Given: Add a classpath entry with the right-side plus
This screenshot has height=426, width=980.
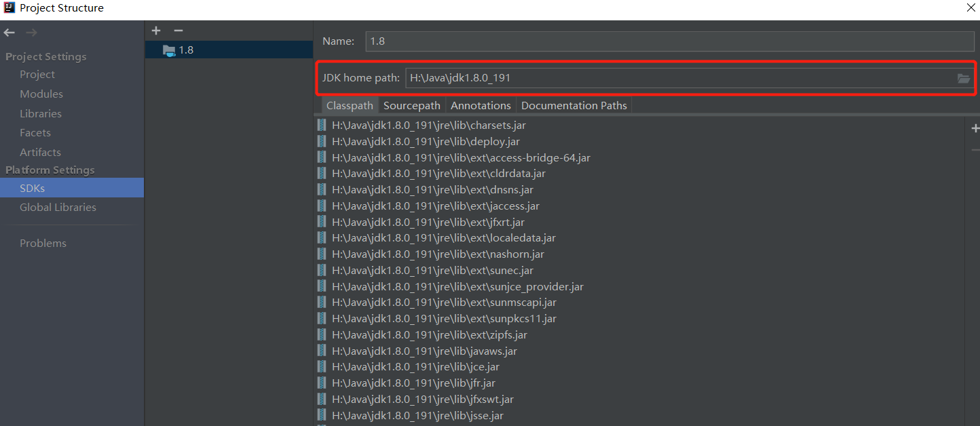Looking at the screenshot, I should [975, 128].
